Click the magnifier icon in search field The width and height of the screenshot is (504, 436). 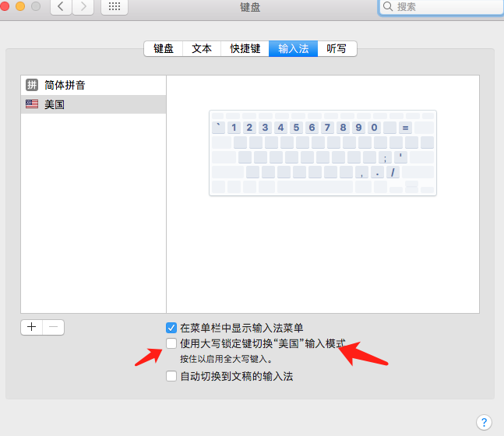pyautogui.click(x=388, y=6)
